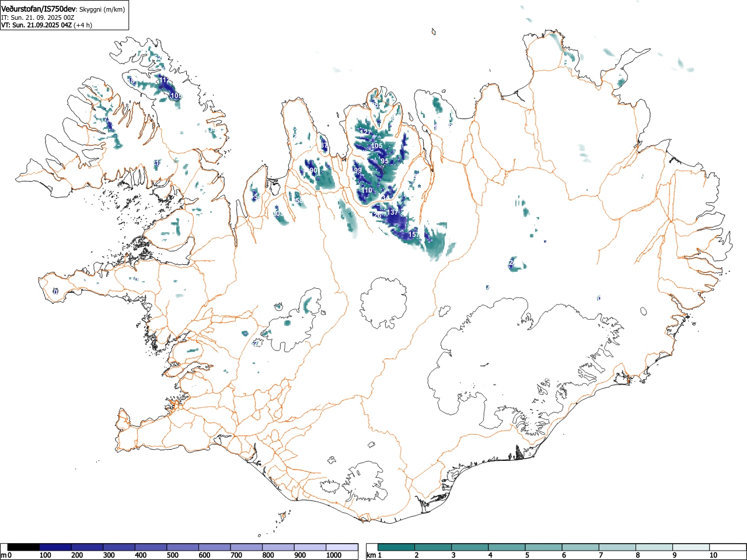Select the 3–4 km teal legend block
This screenshot has height=560, width=747.
pyautogui.click(x=471, y=547)
